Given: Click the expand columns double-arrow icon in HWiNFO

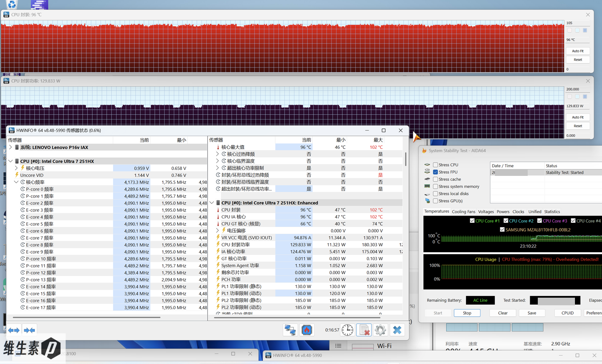Looking at the screenshot, I should 14,330.
